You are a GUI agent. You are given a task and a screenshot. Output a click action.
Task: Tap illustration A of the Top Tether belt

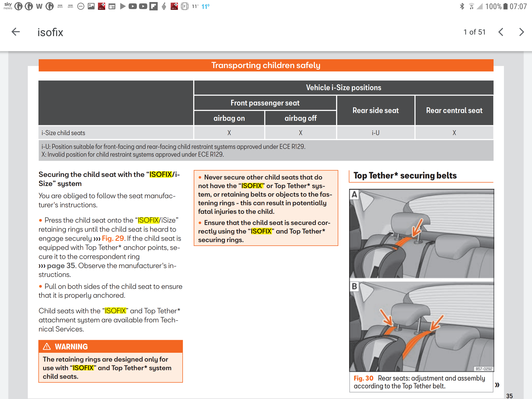[x=421, y=234]
